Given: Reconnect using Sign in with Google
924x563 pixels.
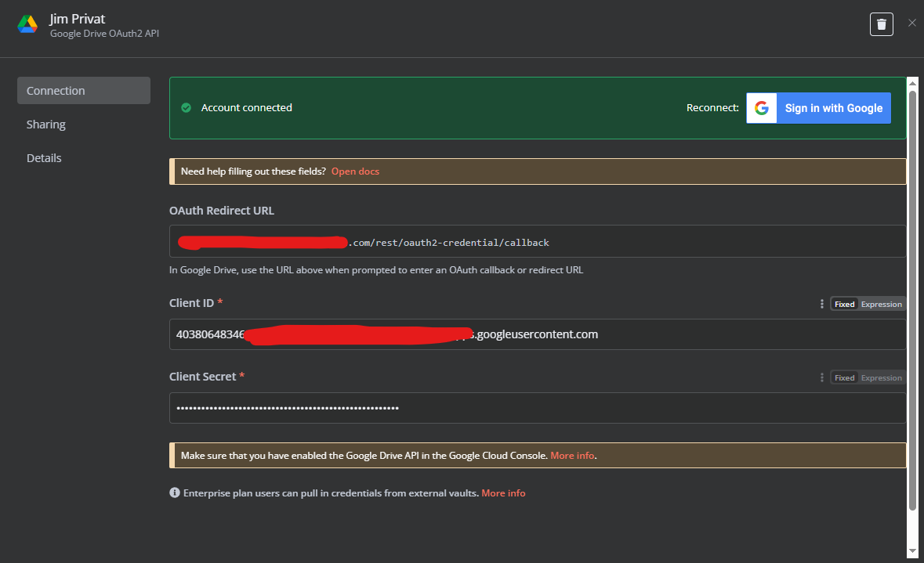Looking at the screenshot, I should 818,108.
